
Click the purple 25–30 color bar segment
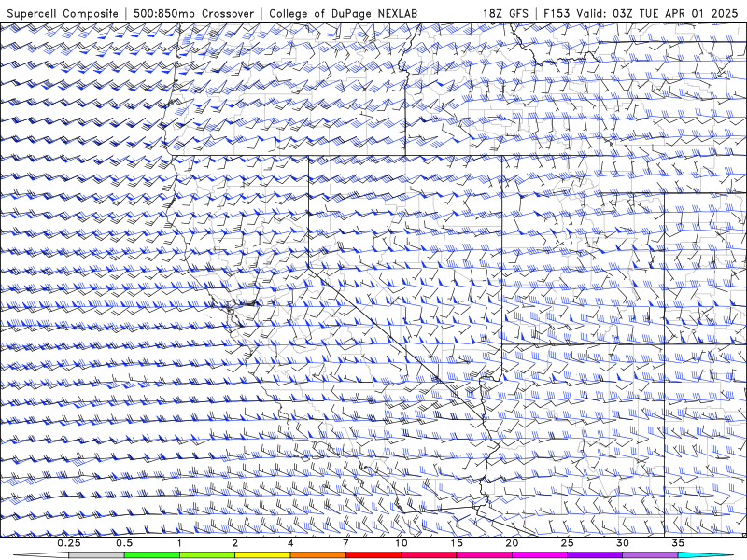click(x=595, y=555)
